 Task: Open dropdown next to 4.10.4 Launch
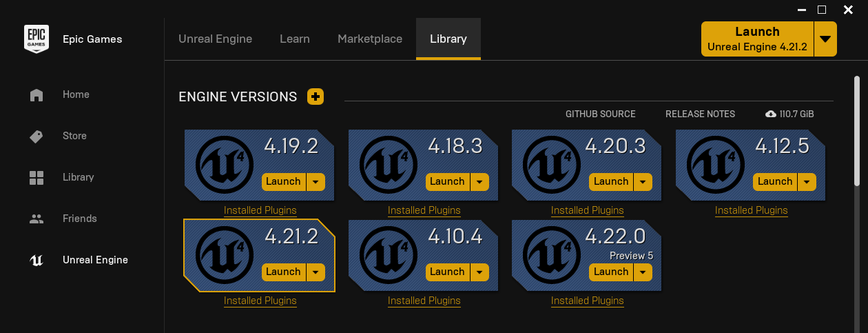click(479, 272)
